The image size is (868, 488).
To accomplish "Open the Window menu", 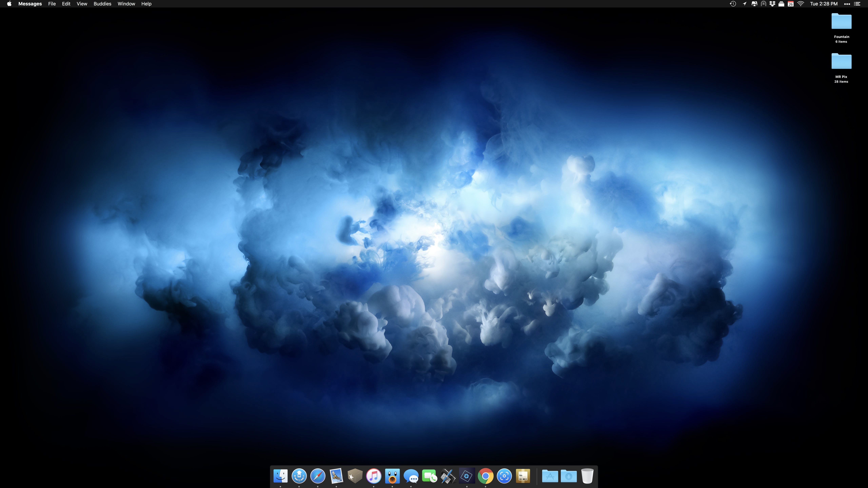I will pyautogui.click(x=126, y=4).
